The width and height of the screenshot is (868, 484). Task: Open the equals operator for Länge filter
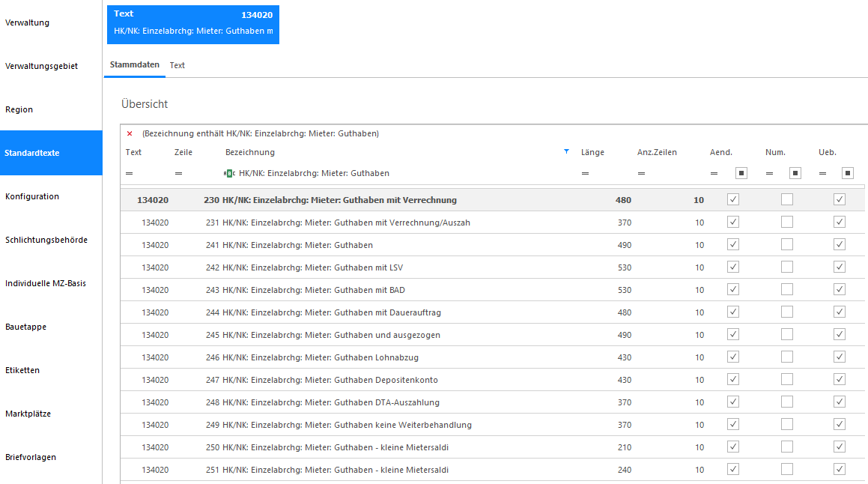point(585,173)
